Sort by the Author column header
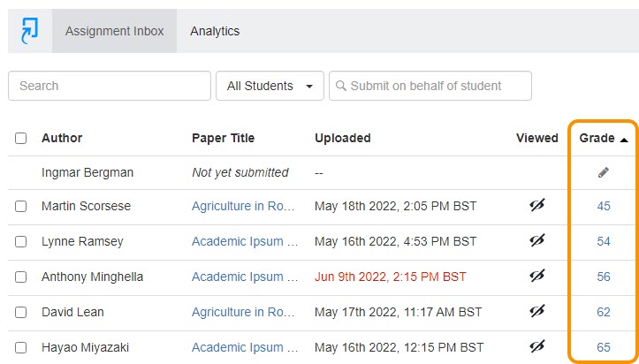The width and height of the screenshot is (639, 364). (x=62, y=138)
